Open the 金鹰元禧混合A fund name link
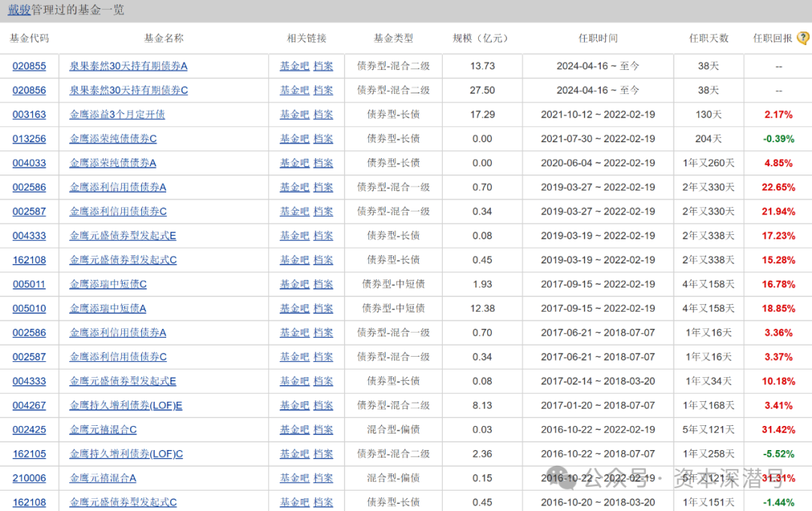Viewport: 812px width, 511px height. (x=102, y=478)
